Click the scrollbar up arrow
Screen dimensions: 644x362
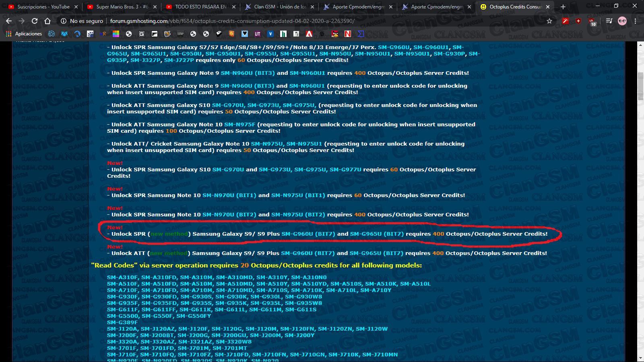point(640,44)
